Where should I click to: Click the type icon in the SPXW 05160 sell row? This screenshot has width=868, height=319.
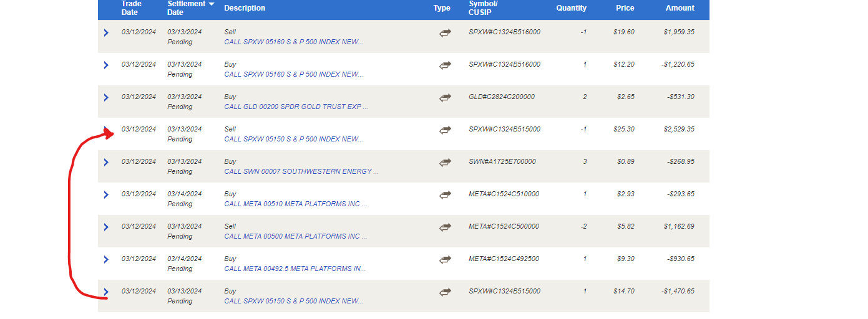click(445, 33)
